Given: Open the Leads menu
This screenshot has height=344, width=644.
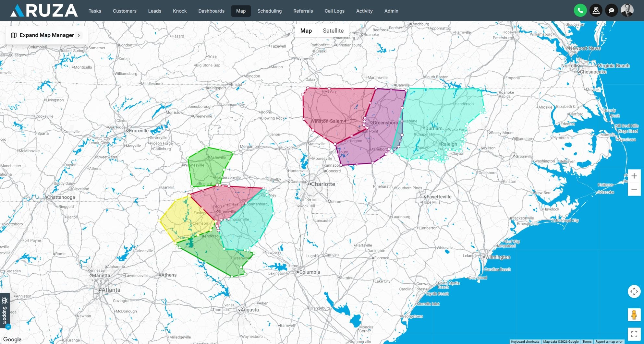Looking at the screenshot, I should click(x=154, y=11).
